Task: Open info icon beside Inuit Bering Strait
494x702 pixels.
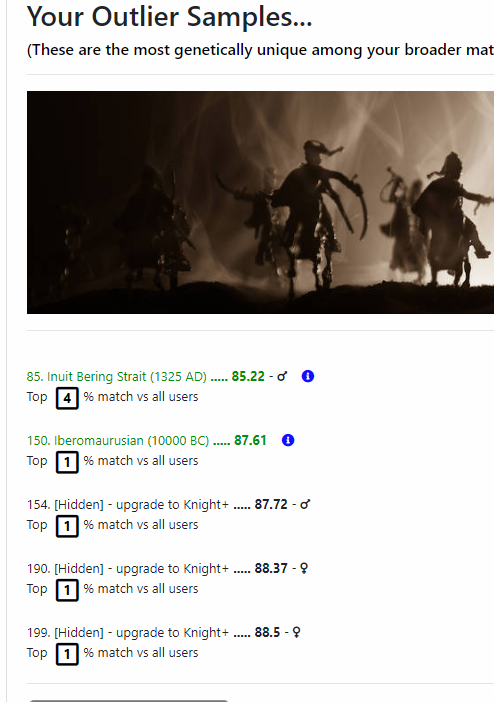Action: coord(308,376)
